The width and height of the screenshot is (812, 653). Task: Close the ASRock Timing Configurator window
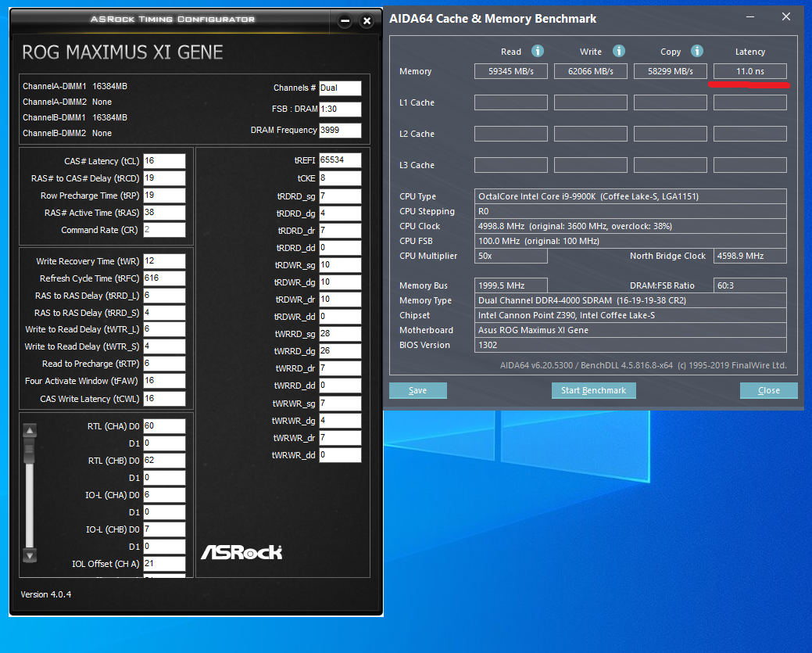(367, 21)
